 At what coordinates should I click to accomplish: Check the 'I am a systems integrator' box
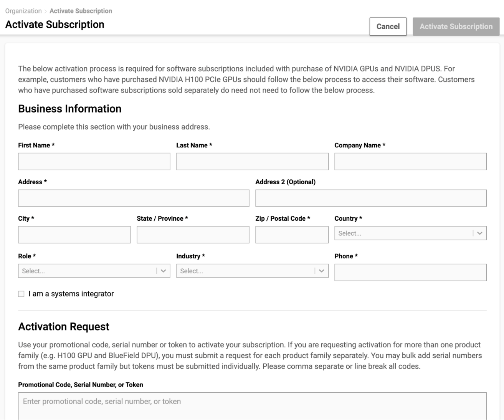(21, 294)
